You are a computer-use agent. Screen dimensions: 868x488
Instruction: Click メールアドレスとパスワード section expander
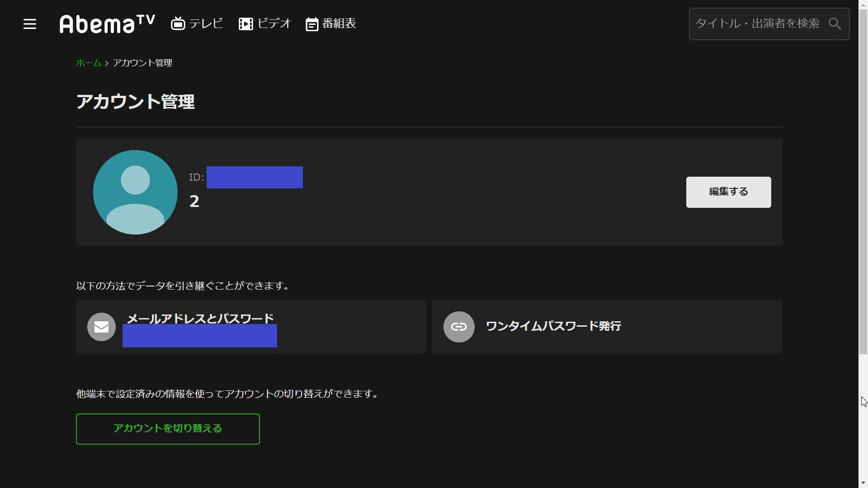coord(251,327)
